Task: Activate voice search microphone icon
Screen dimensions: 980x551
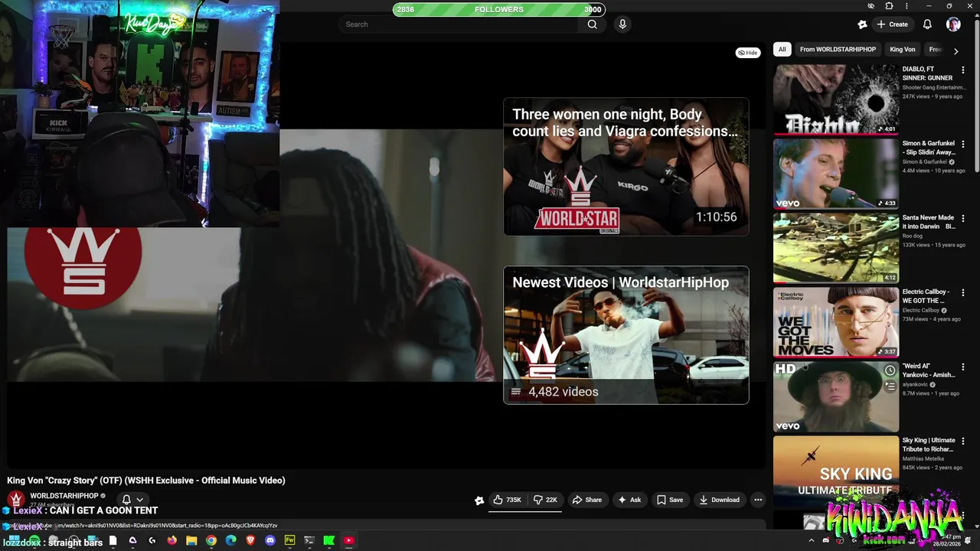Action: coord(622,24)
